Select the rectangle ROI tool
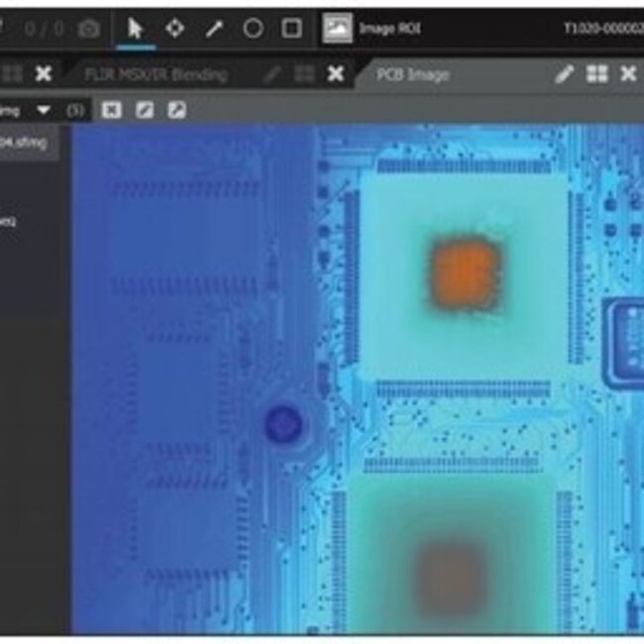644x644 pixels. pos(291,29)
